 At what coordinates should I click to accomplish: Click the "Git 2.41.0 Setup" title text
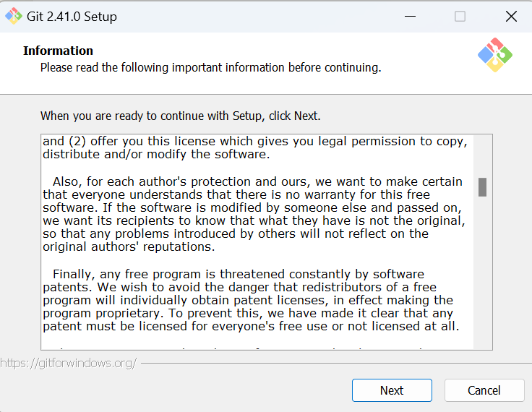tap(72, 17)
